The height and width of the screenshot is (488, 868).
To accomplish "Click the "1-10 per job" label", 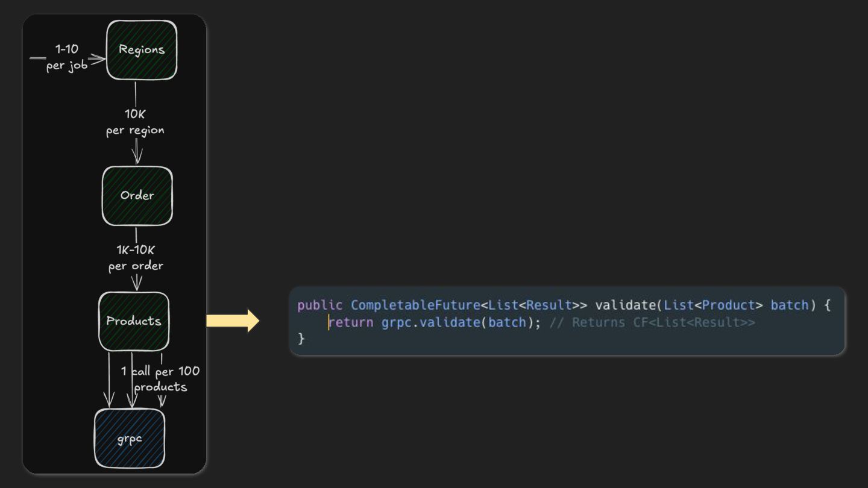I will coord(67,58).
